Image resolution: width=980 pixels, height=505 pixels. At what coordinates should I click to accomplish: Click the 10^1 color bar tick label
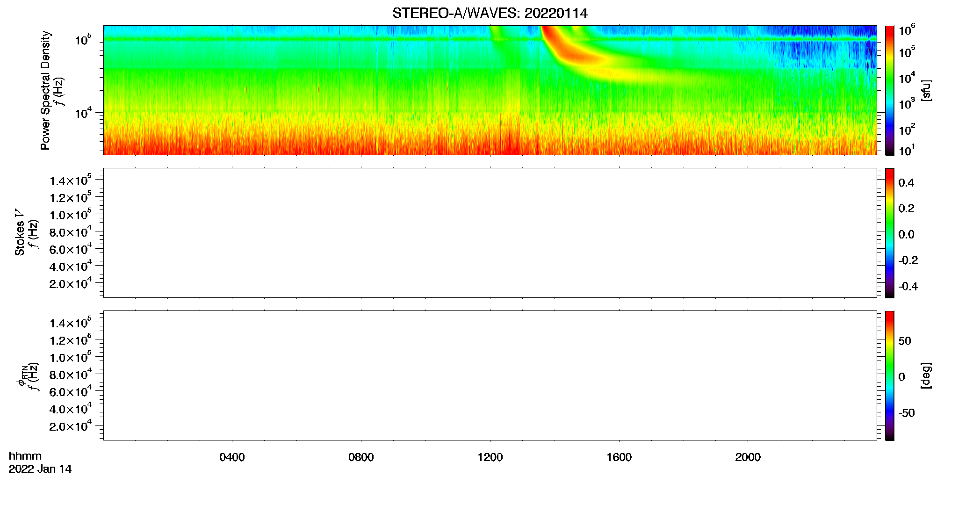(907, 151)
